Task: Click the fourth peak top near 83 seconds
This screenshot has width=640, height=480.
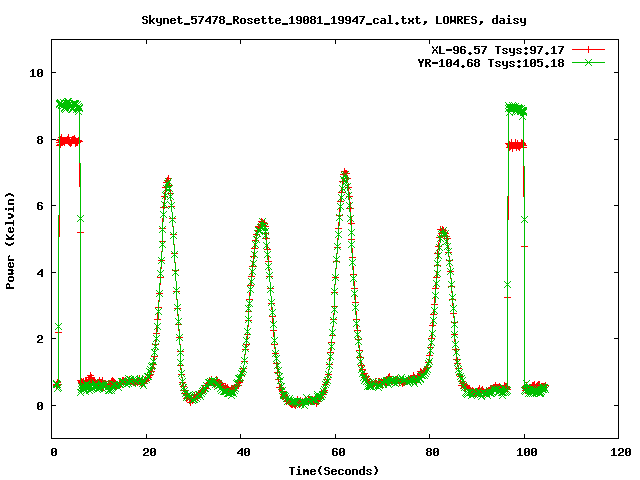Action: click(443, 232)
